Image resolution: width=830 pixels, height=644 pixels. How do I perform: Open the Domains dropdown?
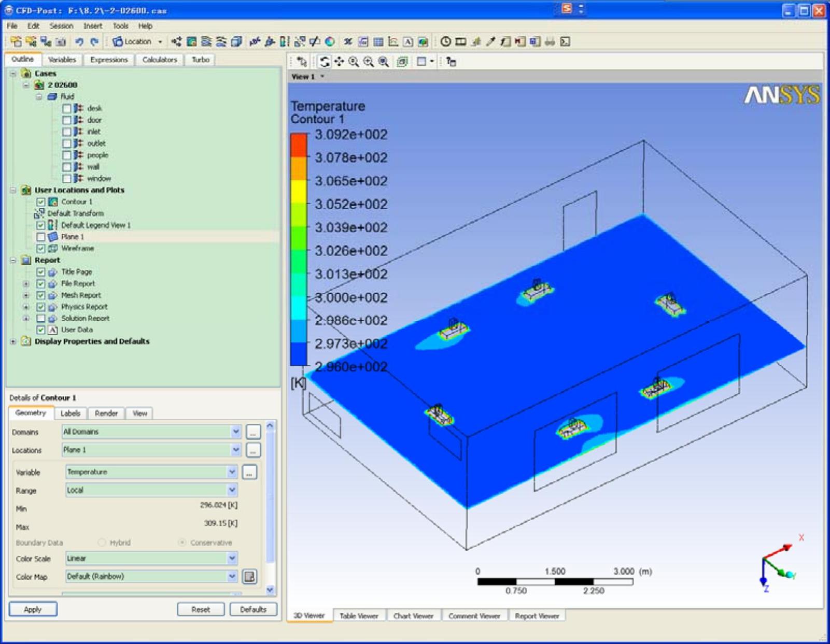click(x=235, y=431)
